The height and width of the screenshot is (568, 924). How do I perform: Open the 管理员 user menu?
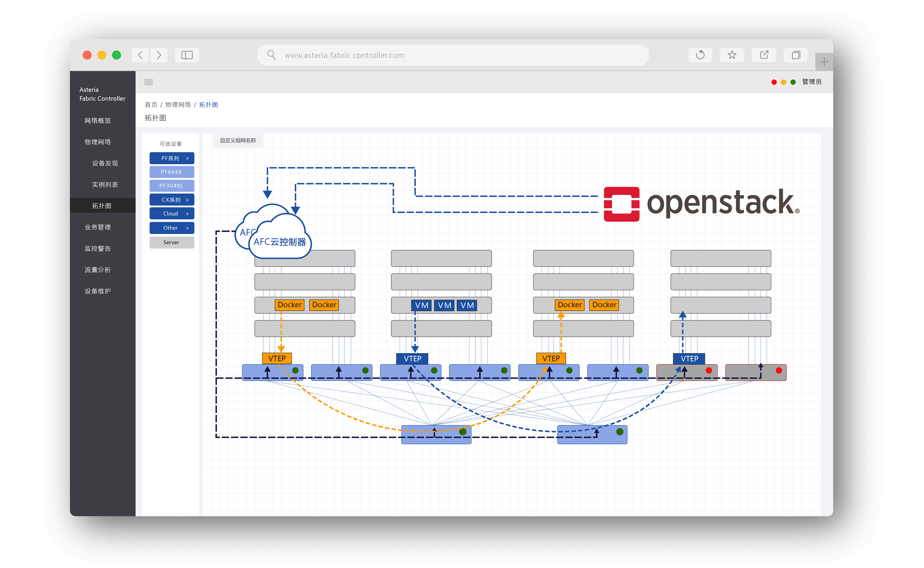point(812,82)
